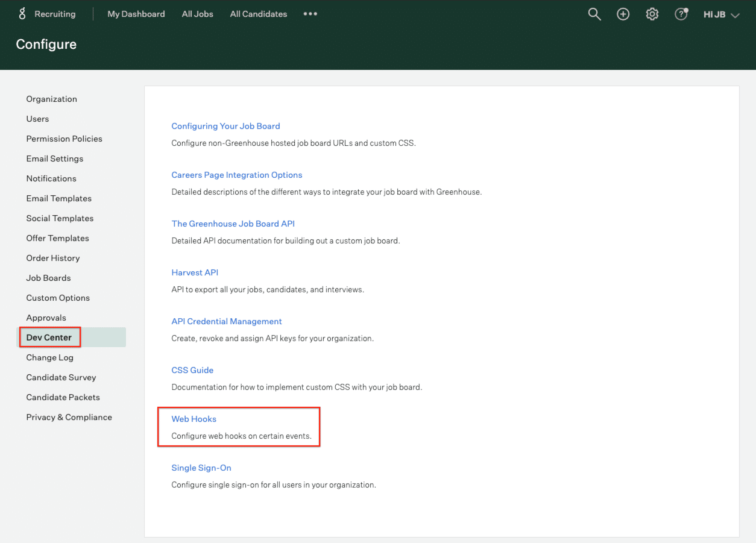Open the Web Hooks link
Screen dimensions: 756x543
pos(194,419)
